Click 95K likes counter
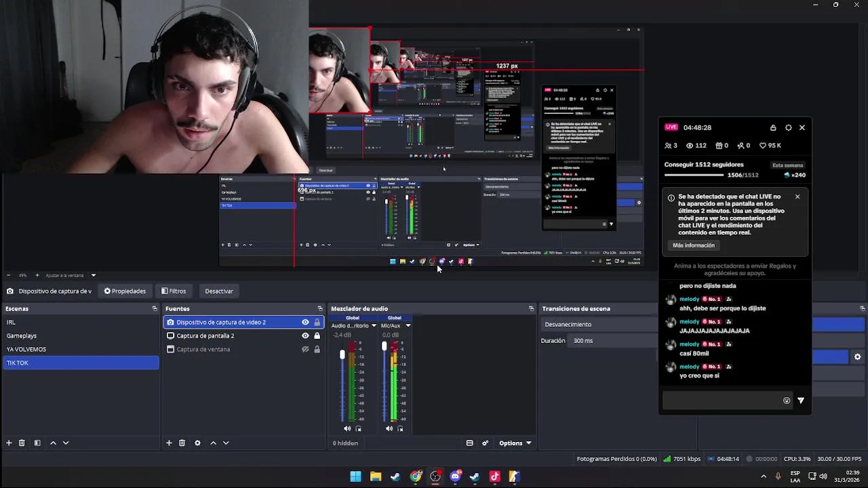Viewport: 868px width, 488px height. pos(770,146)
